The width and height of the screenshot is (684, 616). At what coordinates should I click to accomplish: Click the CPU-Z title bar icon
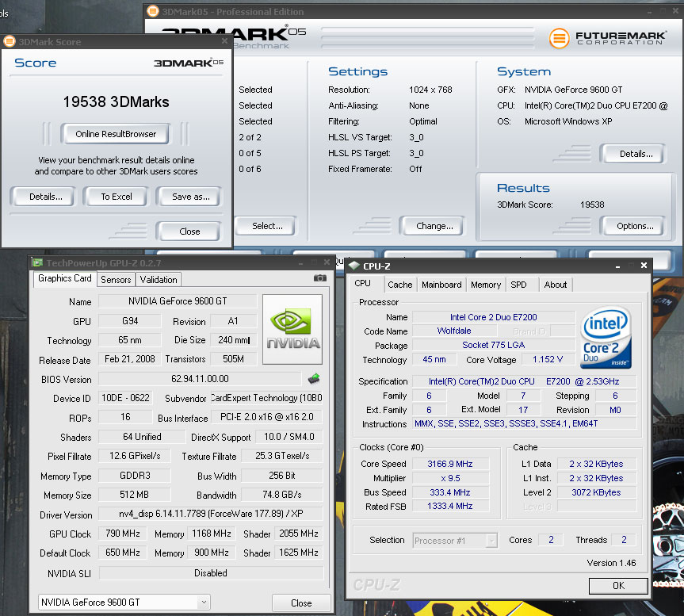(353, 266)
